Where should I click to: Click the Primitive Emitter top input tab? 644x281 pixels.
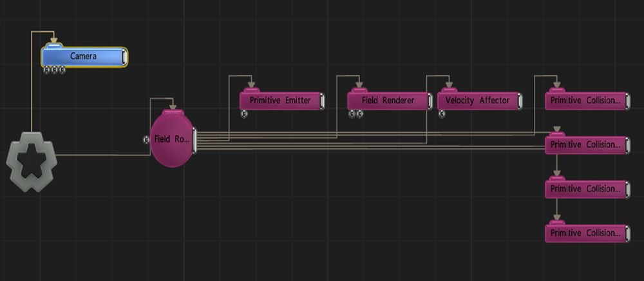pyautogui.click(x=252, y=90)
